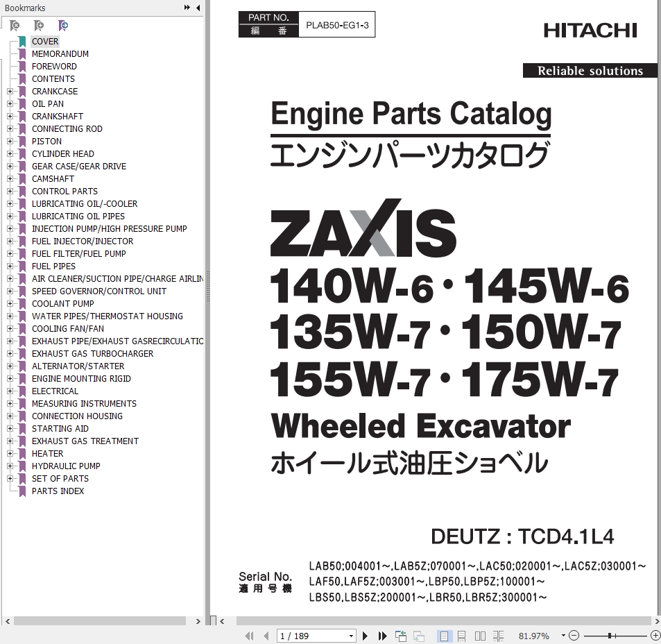Open the LUBRICATING OIL/-COOLER bookmark
Screen dimensions: 661x644
[85, 204]
